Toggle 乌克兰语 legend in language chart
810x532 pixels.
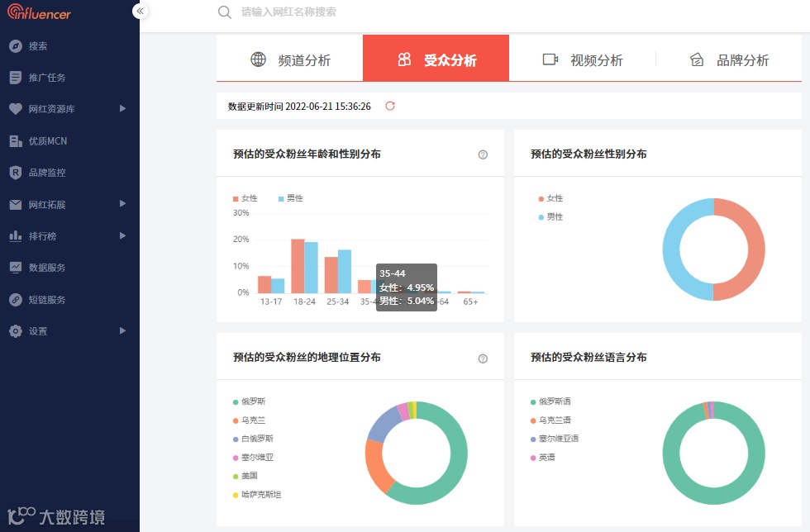click(550, 420)
